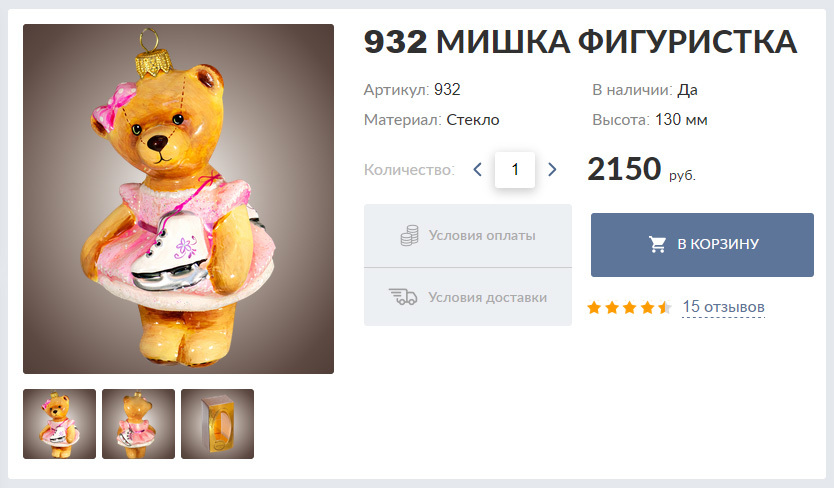Image resolution: width=834 pixels, height=488 pixels.
Task: Increase quantity with the right arrow
Action: point(552,170)
